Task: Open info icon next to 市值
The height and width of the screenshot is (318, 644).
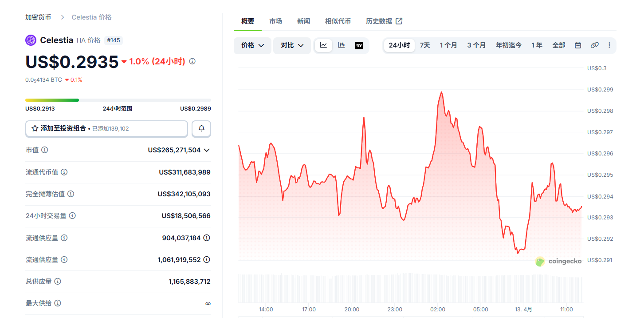Action: tap(45, 150)
